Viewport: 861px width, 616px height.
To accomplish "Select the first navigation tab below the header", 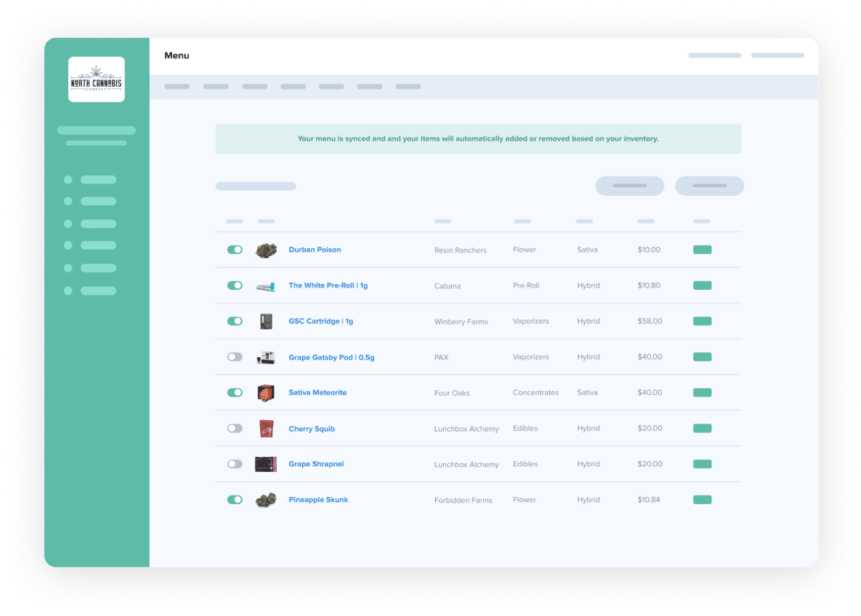I will pyautogui.click(x=176, y=86).
